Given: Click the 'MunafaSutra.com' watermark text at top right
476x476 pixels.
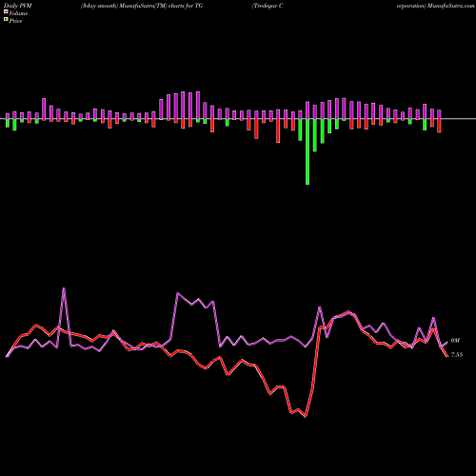Looking at the screenshot, I should pos(450,6).
